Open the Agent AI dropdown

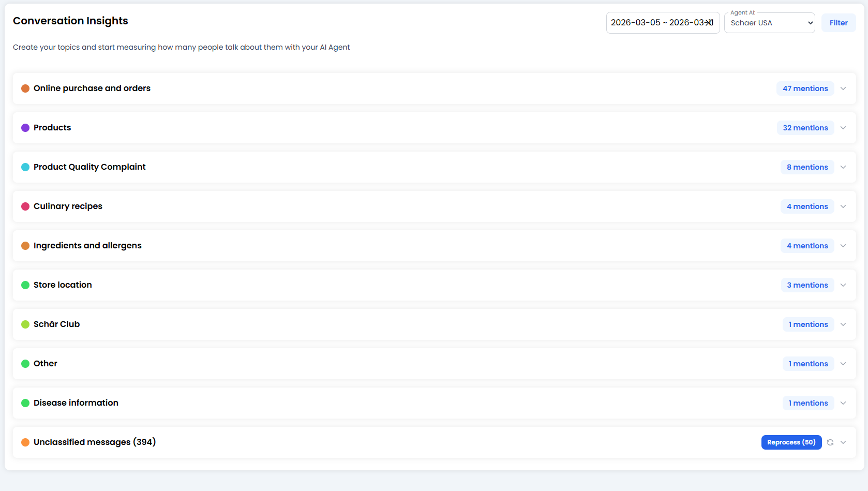pos(770,23)
